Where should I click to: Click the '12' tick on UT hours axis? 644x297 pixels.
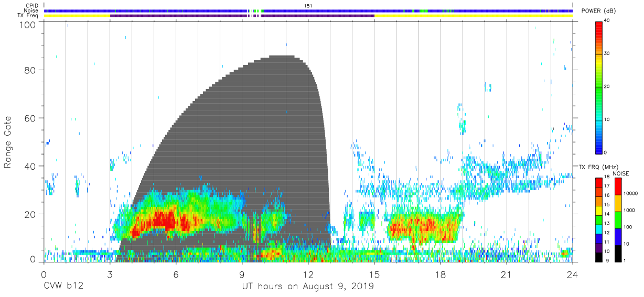pos(308,274)
